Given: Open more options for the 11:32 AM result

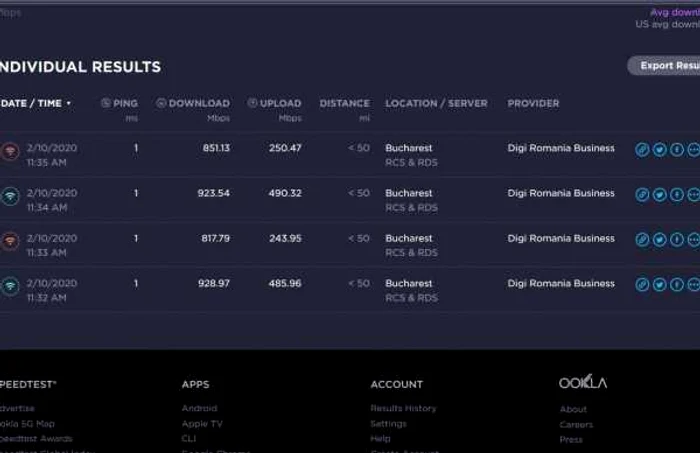Looking at the screenshot, I should pyautogui.click(x=693, y=285).
